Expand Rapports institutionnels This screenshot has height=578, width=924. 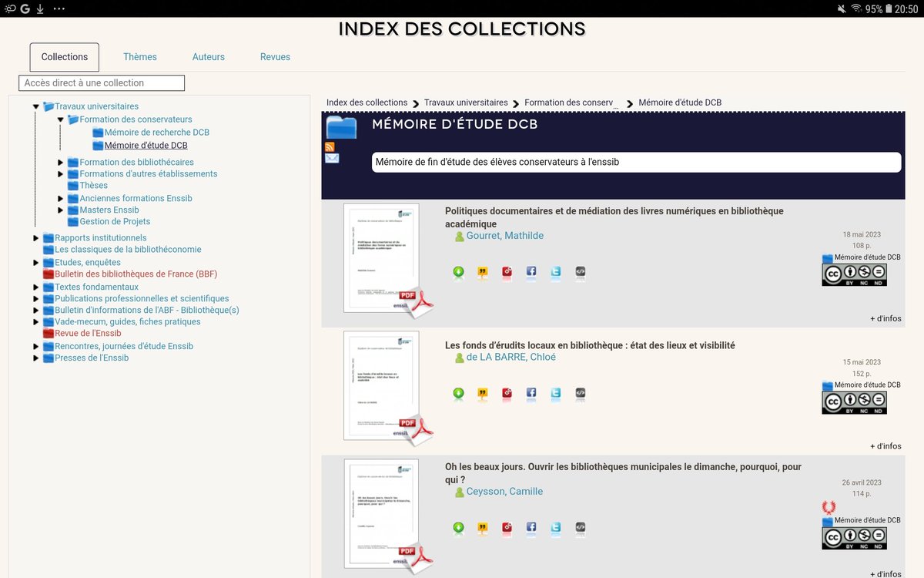(36, 238)
